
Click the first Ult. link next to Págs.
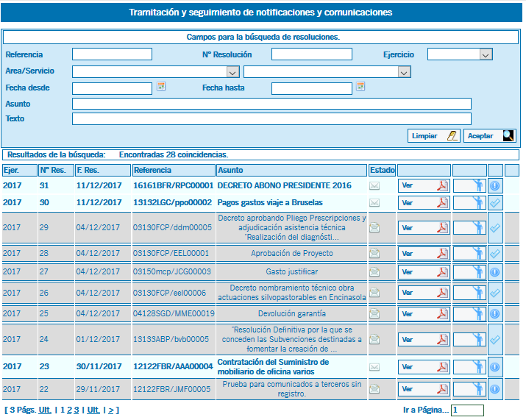(45, 410)
